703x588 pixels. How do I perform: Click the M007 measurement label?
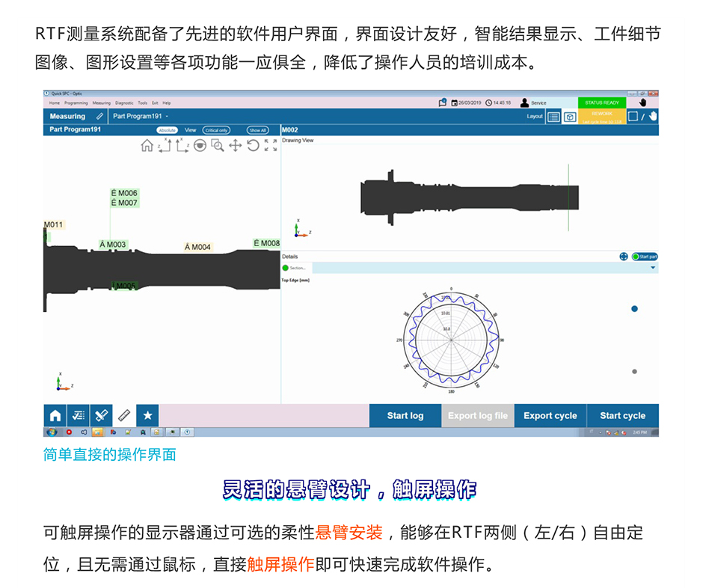pyautogui.click(x=124, y=203)
